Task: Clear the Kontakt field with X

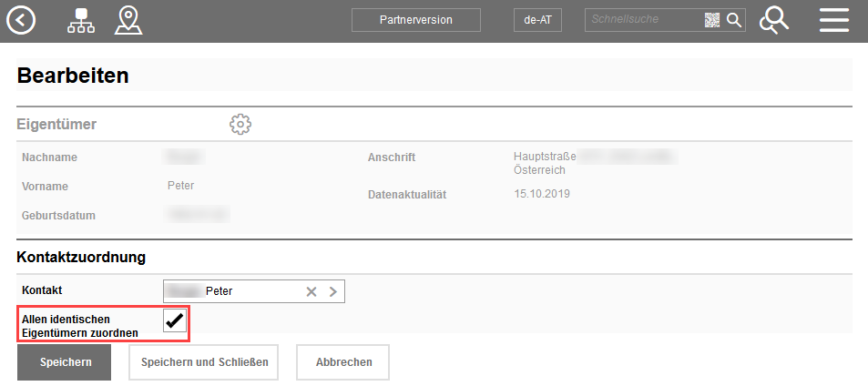Action: pos(311,292)
